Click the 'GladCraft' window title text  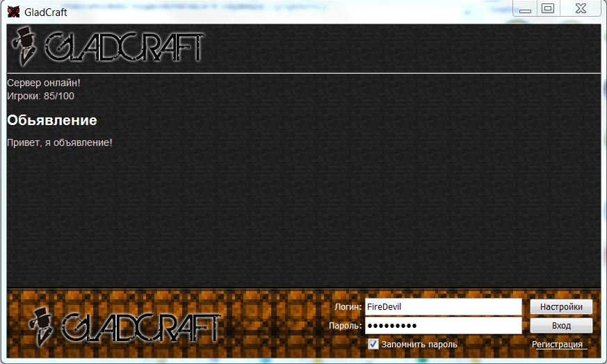(x=46, y=13)
